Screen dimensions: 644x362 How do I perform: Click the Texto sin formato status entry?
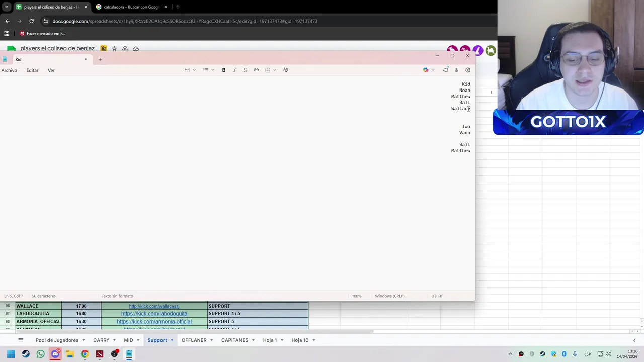pos(117,296)
